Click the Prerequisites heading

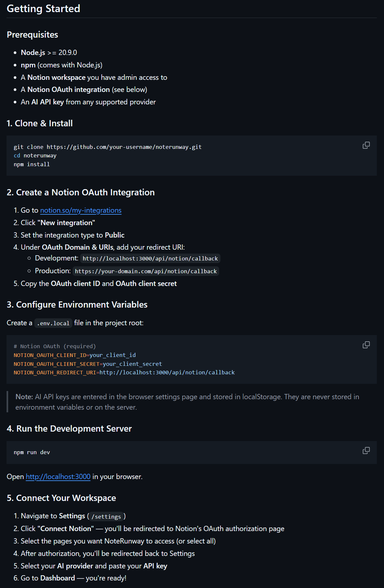32,35
